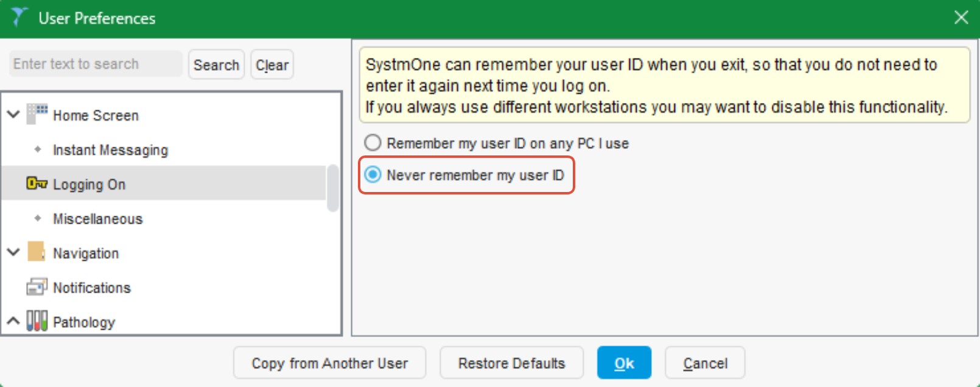Click the Miscellaneous bullet icon
Screen dimensions: 980x387
[x=38, y=218]
